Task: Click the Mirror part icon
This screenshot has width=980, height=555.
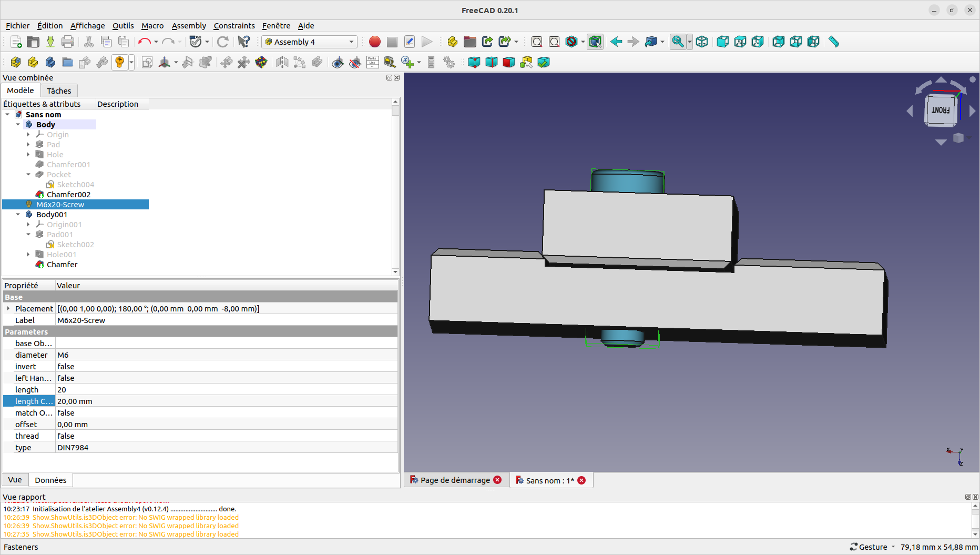Action: click(x=282, y=62)
